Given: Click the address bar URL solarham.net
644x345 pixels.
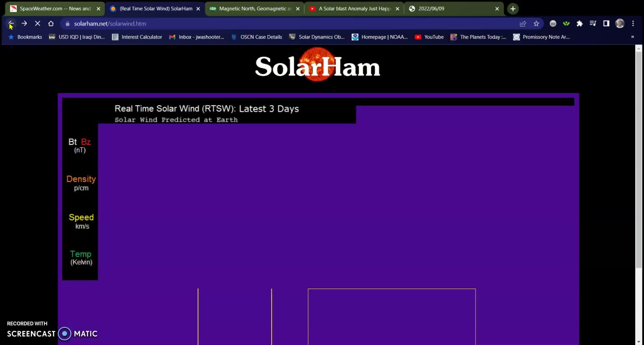Looking at the screenshot, I should (x=110, y=24).
